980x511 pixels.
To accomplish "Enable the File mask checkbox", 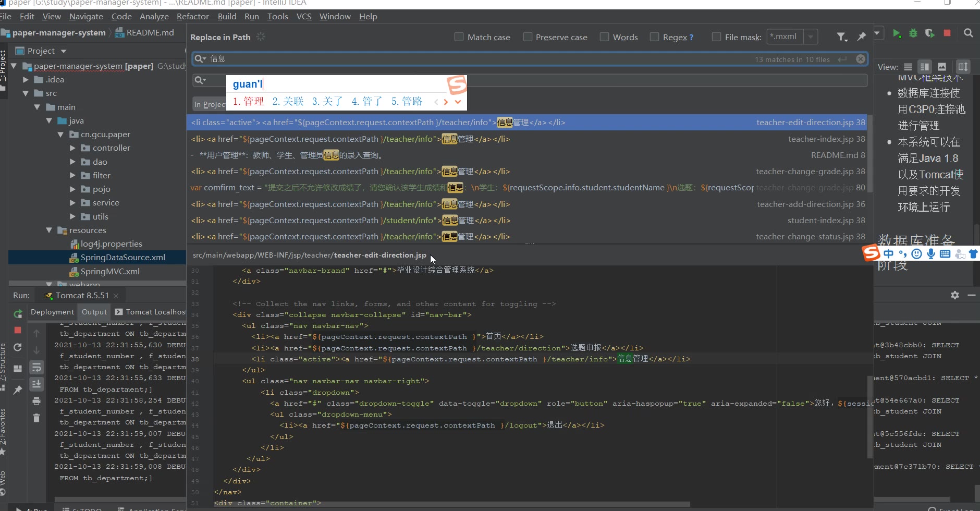I will tap(716, 37).
